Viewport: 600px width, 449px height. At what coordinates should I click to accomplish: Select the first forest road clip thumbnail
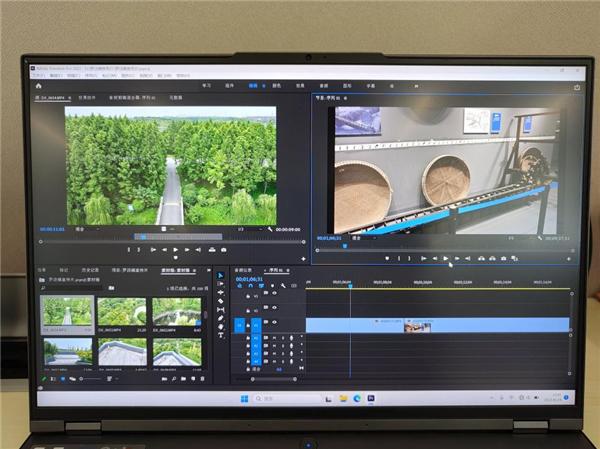(66, 313)
